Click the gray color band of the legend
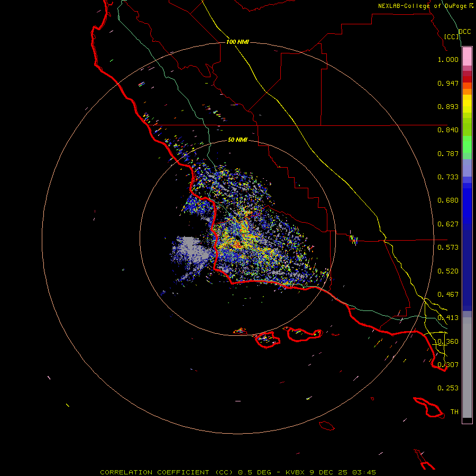 coord(467,368)
